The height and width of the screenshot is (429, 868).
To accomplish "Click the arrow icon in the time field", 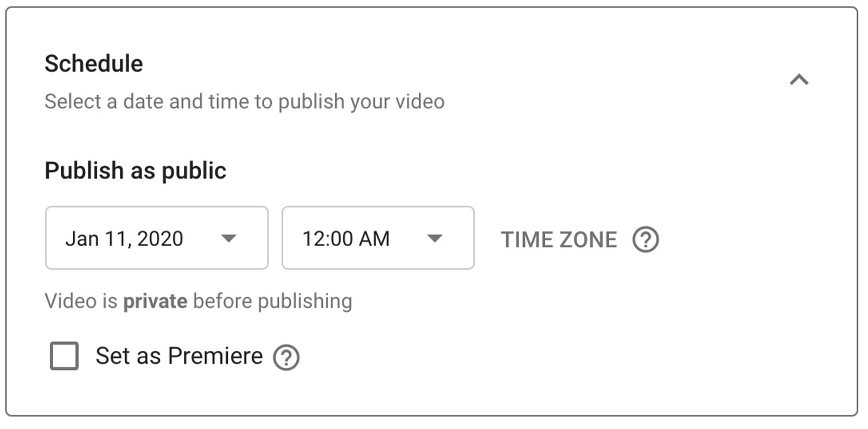I will [x=435, y=238].
